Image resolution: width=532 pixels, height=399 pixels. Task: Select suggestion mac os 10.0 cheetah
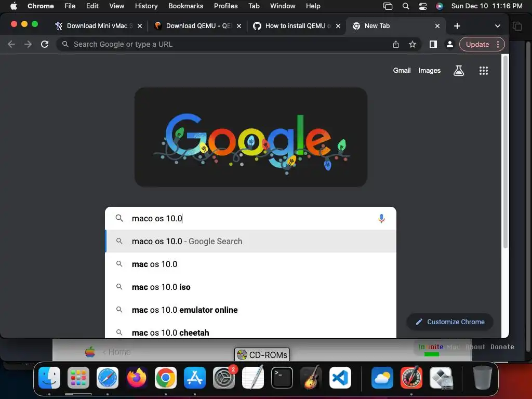click(251, 331)
